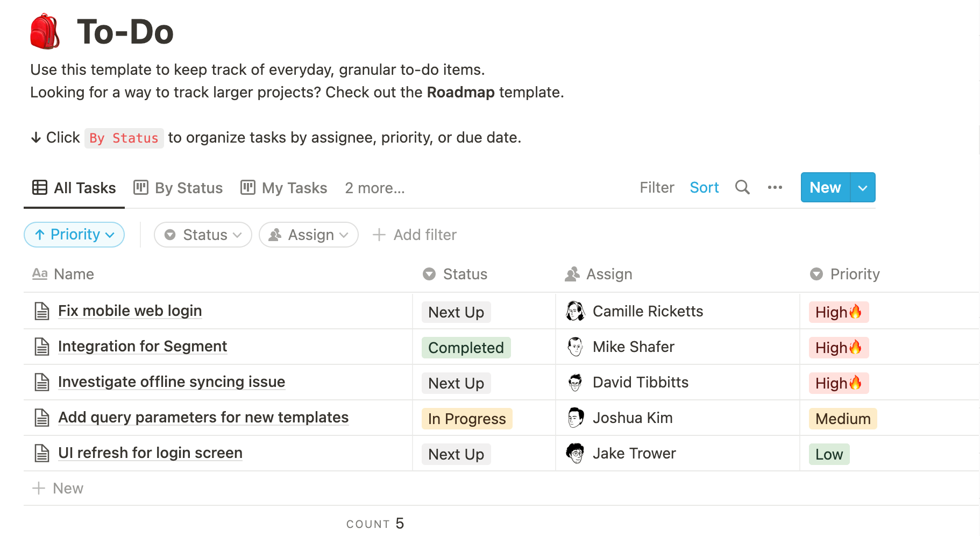Open the Assign filter dropdown

coord(309,235)
